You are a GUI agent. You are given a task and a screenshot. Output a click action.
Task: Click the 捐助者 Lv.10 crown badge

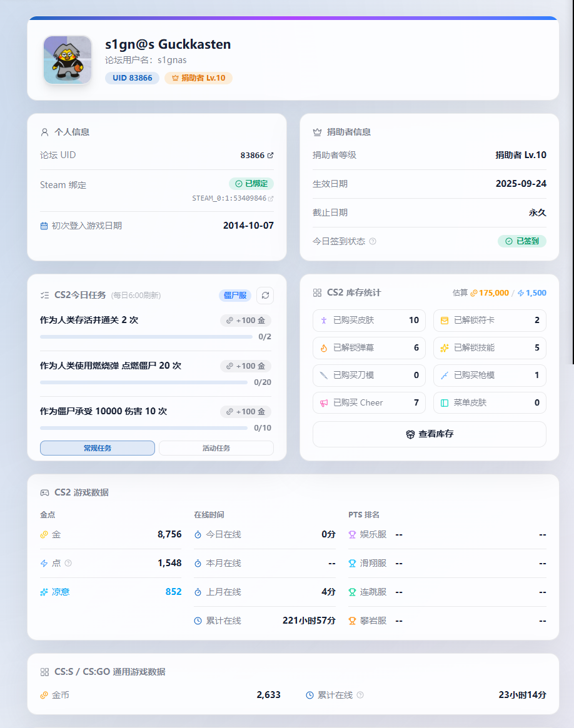[198, 78]
